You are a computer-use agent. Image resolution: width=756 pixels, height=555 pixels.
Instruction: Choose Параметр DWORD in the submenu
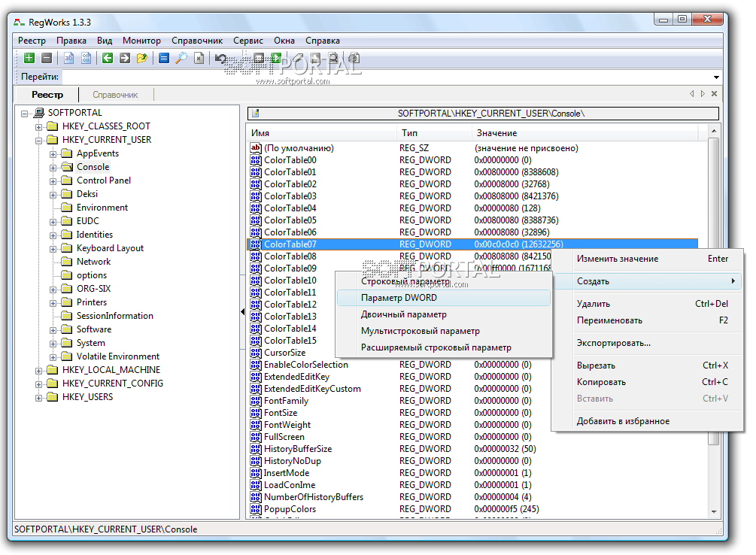tap(399, 298)
